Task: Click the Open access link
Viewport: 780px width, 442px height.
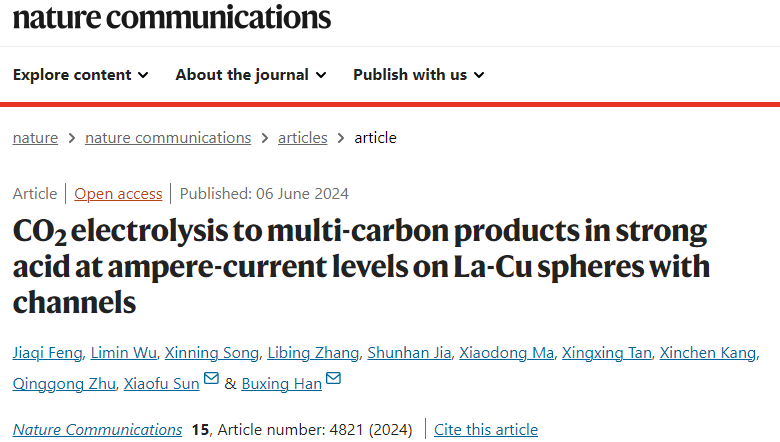Action: pos(118,193)
